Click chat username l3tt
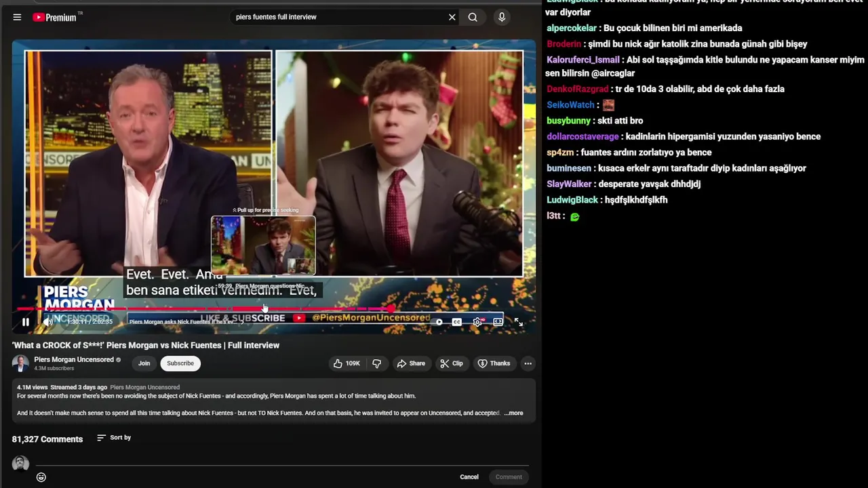 [553, 216]
